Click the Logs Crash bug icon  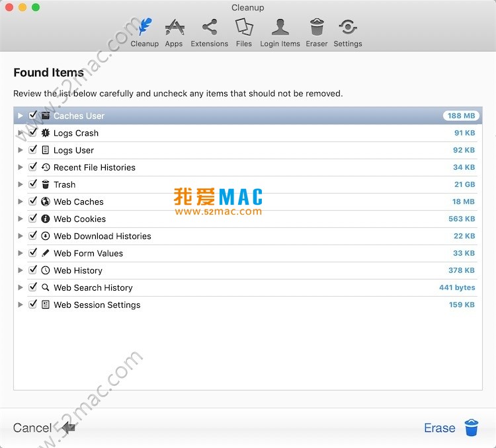(x=46, y=133)
